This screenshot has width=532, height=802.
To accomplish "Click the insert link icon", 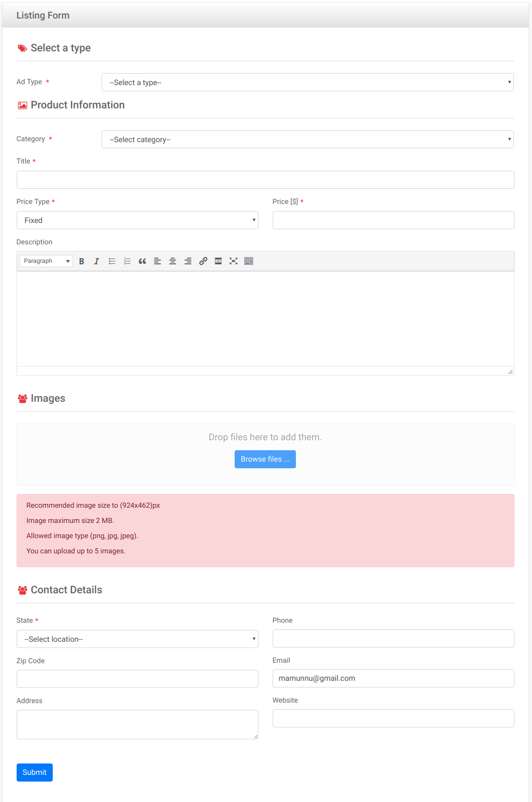I will (203, 261).
